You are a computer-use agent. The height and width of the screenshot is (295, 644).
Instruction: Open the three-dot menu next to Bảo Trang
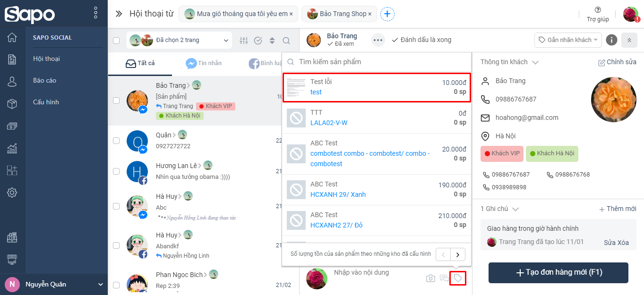coord(378,40)
